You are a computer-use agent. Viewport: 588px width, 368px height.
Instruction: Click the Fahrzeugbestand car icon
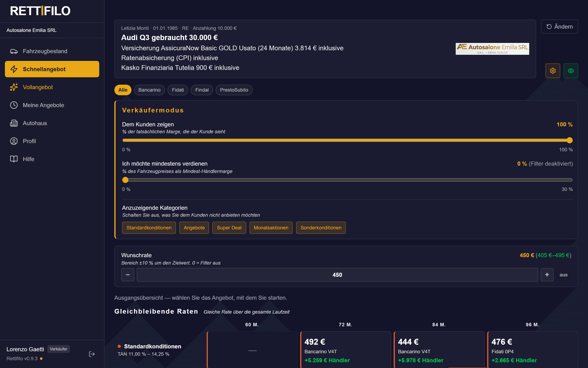[14, 51]
